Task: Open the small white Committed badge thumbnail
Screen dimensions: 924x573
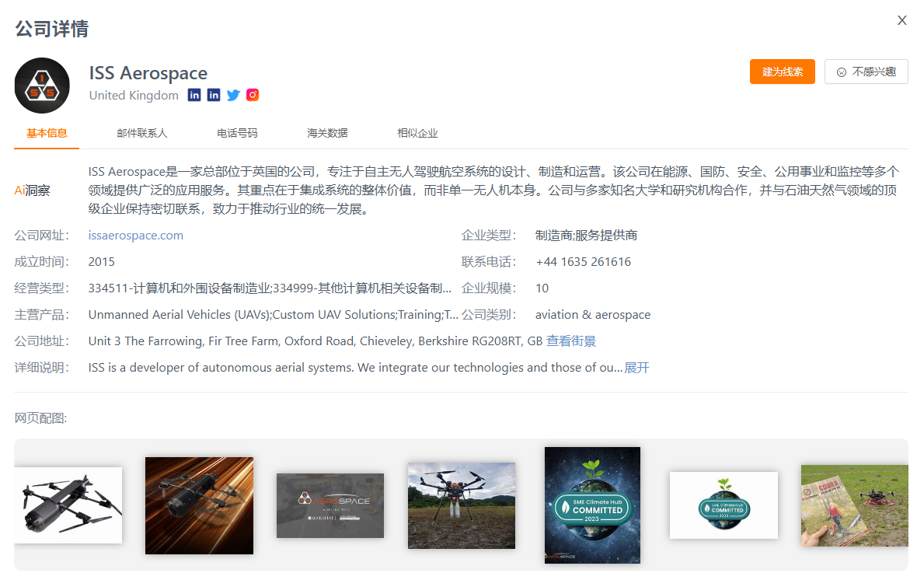Action: (x=724, y=505)
